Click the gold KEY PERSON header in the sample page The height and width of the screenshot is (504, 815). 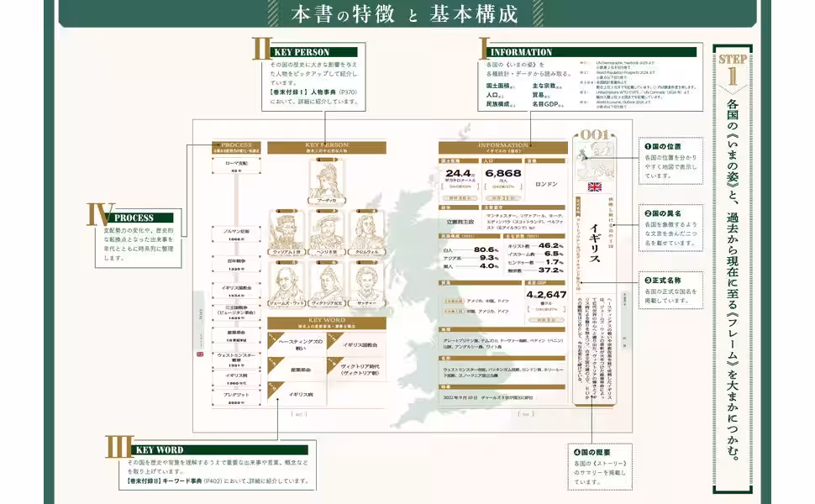click(x=327, y=147)
